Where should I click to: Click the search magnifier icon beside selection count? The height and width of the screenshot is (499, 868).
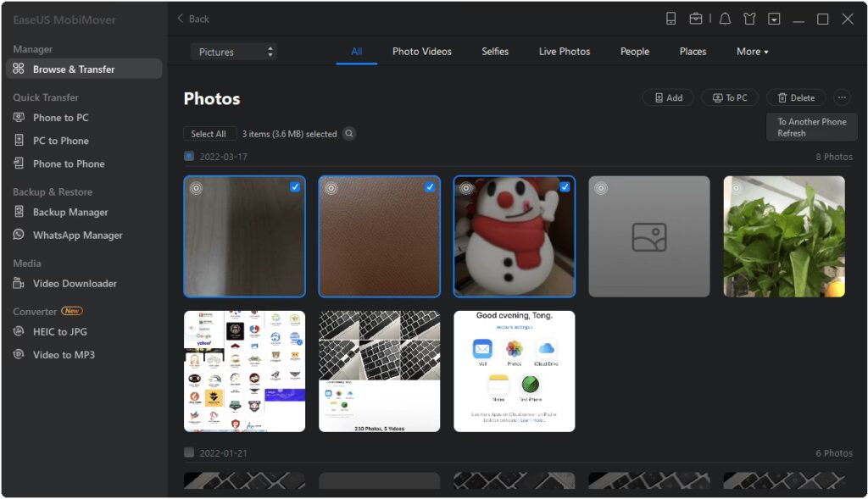[348, 134]
